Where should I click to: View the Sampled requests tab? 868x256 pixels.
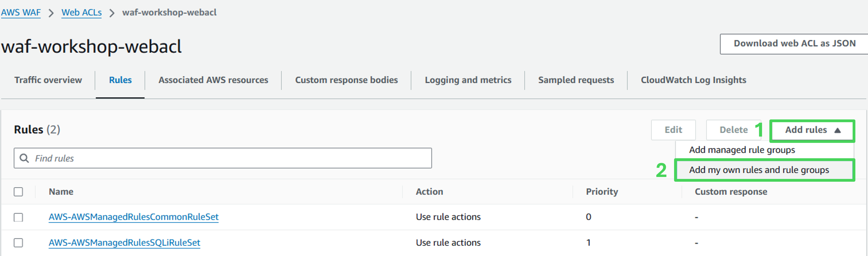click(x=576, y=80)
